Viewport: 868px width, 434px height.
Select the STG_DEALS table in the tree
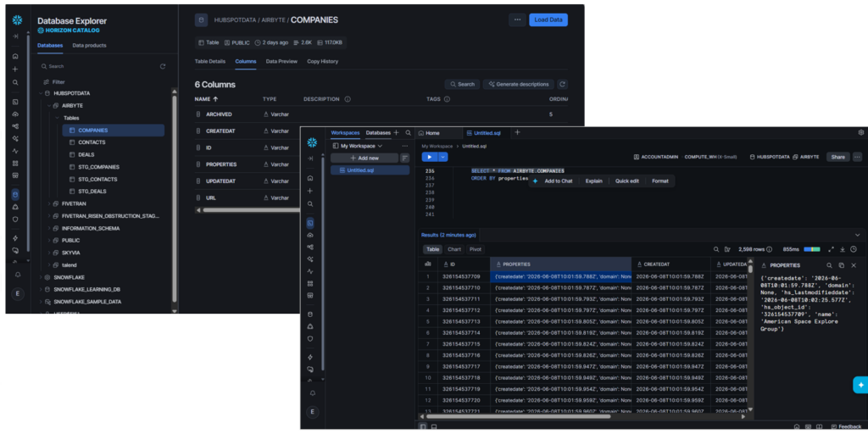pos(92,192)
